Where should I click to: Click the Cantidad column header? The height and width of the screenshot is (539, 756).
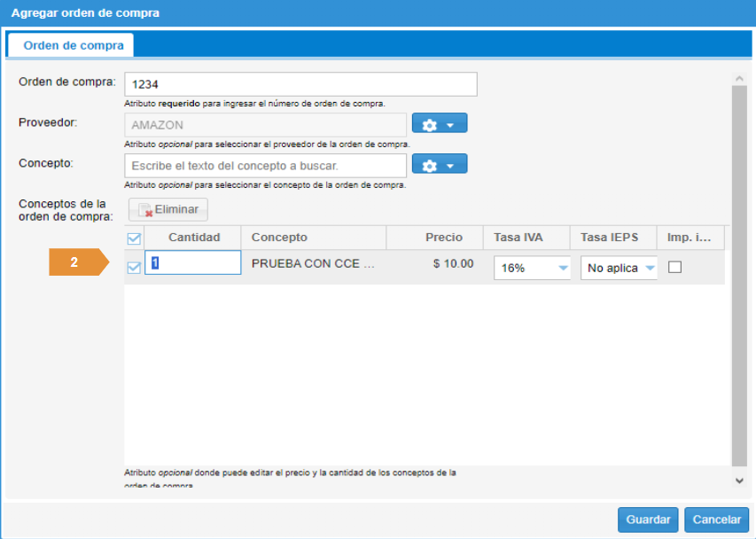(x=193, y=238)
